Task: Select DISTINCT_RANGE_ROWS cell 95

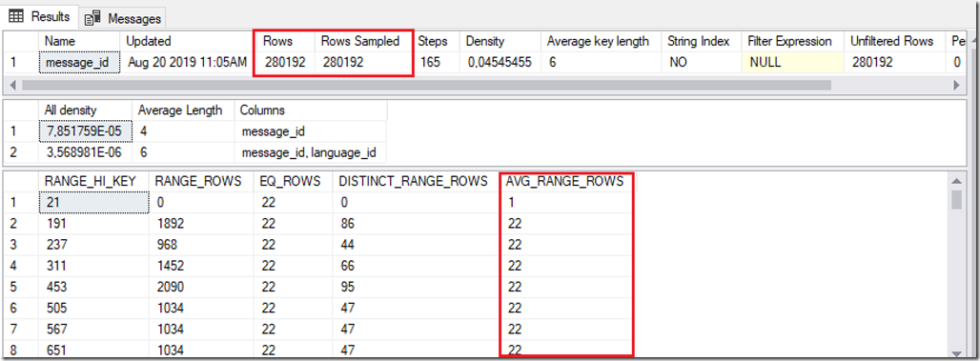Action: click(x=417, y=288)
